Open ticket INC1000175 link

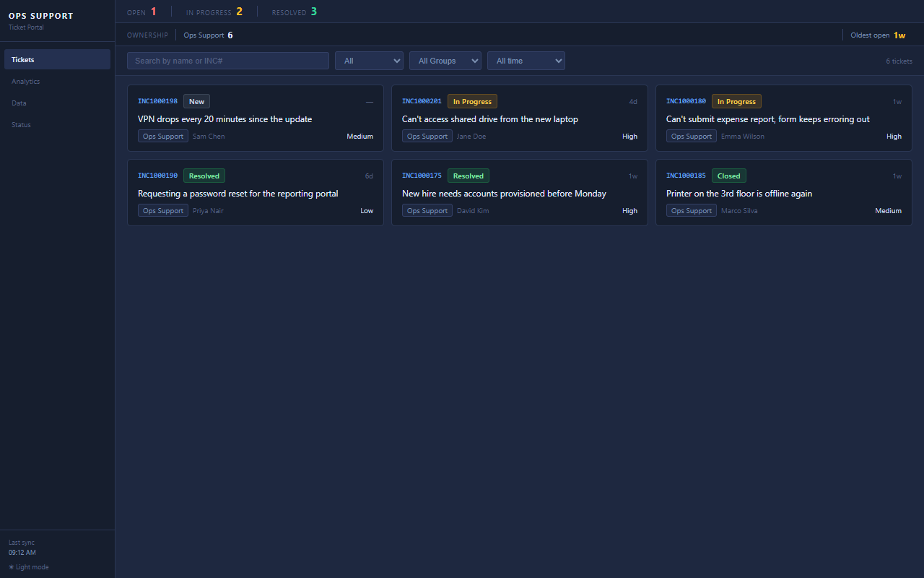[422, 176]
